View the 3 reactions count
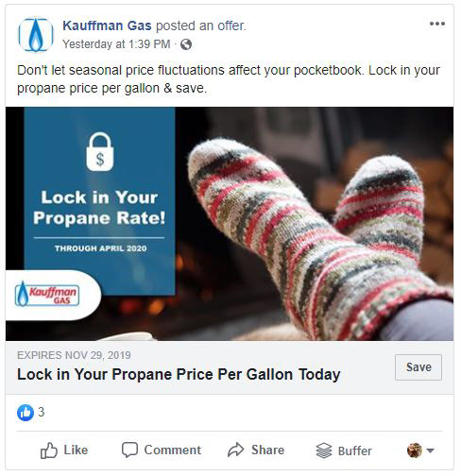 click(x=42, y=413)
